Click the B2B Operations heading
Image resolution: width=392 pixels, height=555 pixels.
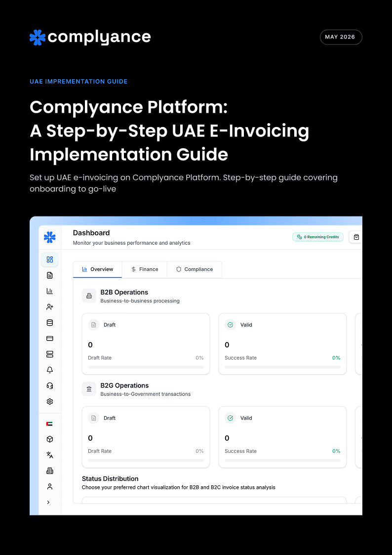[124, 293]
